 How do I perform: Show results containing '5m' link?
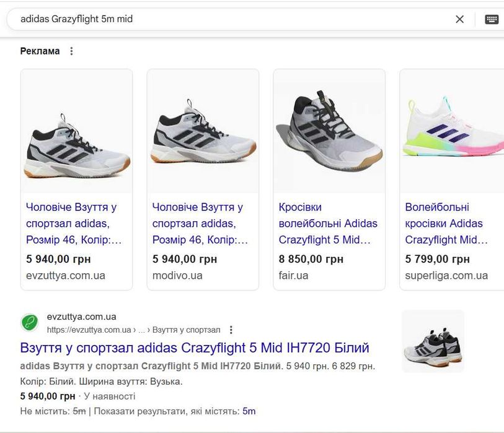(249, 411)
